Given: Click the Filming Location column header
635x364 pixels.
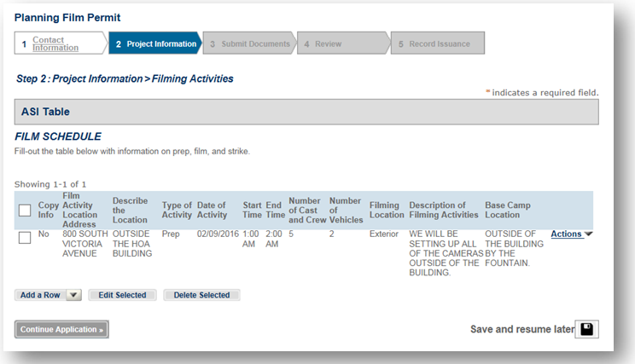Looking at the screenshot, I should (386, 210).
